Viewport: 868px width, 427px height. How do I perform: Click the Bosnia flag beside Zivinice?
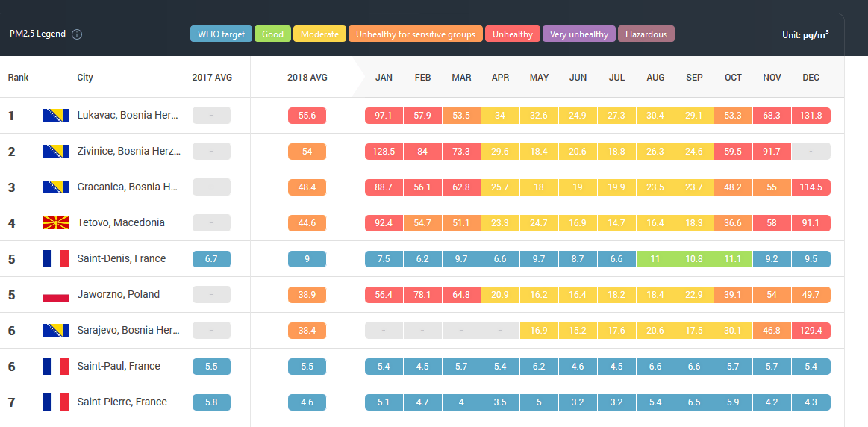pos(56,152)
